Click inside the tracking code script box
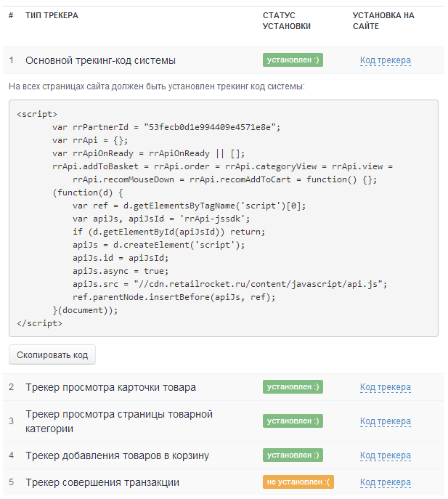 point(224,219)
